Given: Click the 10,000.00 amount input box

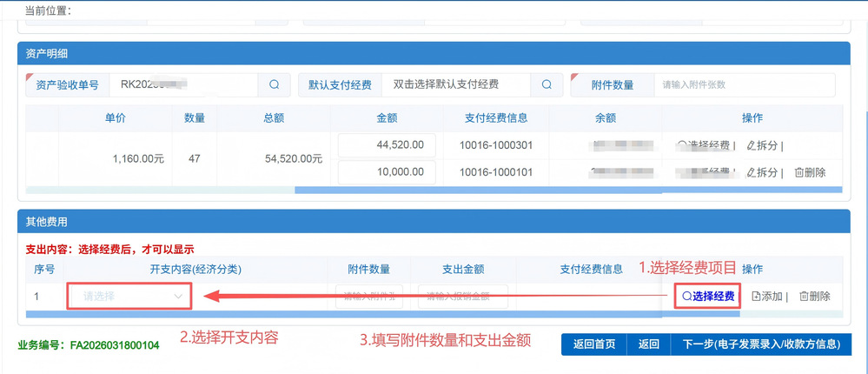Looking at the screenshot, I should [x=387, y=172].
